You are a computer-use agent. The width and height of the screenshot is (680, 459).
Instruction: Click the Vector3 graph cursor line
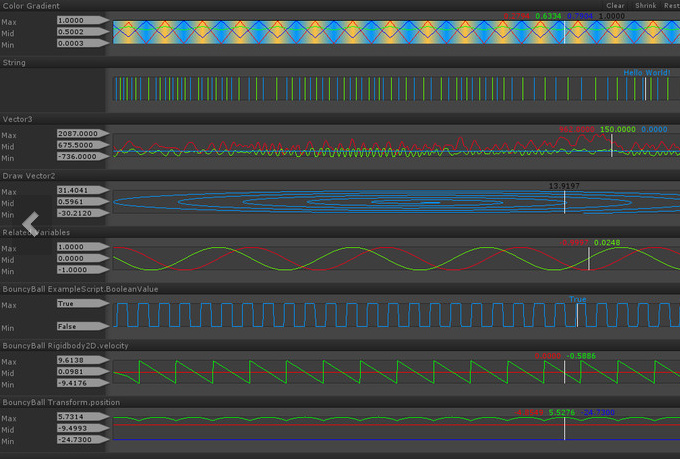pos(612,145)
